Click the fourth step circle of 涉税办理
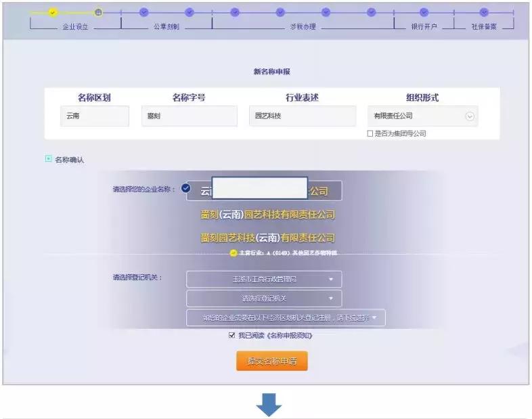532x419 pixels. click(371, 13)
